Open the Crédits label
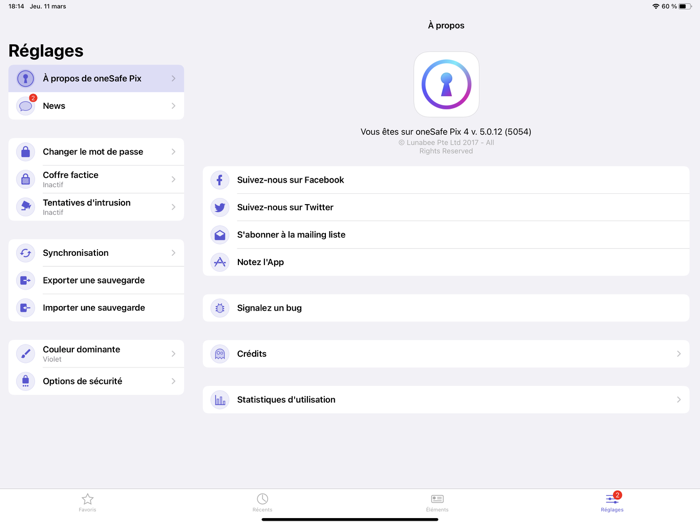 (x=252, y=354)
